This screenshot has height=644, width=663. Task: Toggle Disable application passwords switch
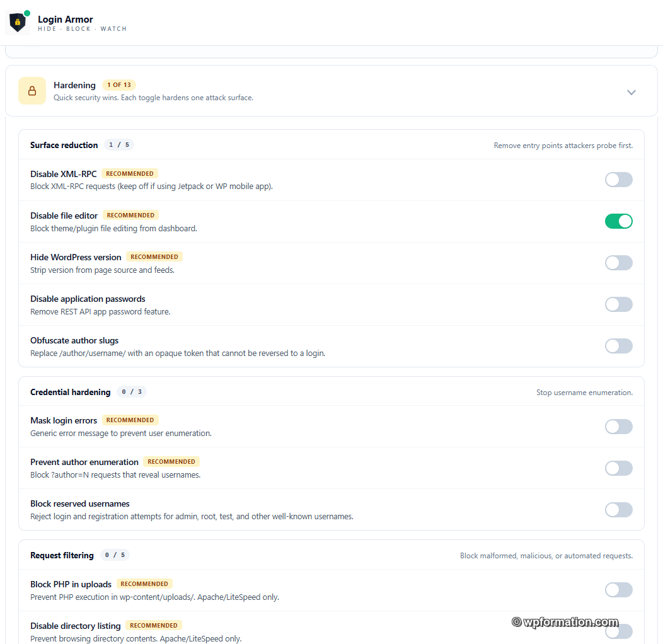coord(619,304)
